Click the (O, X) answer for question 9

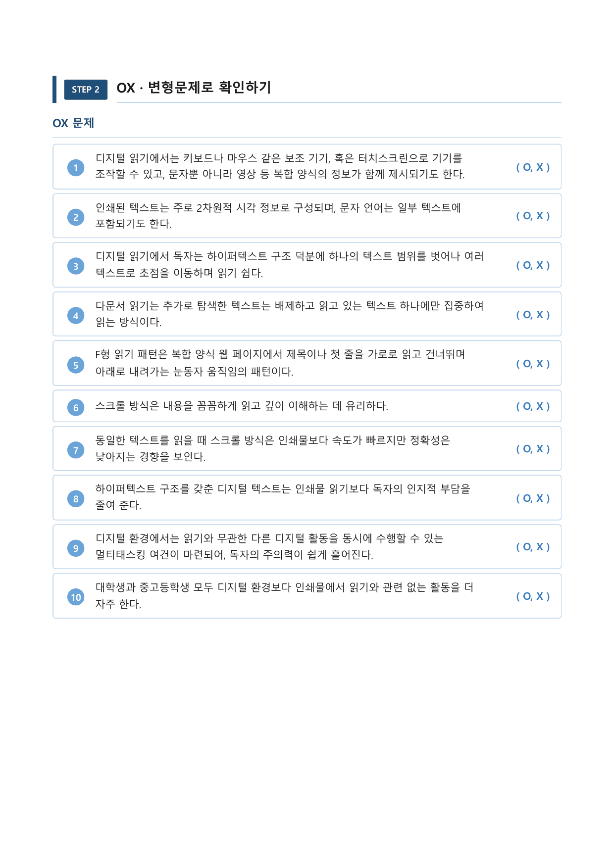(533, 547)
